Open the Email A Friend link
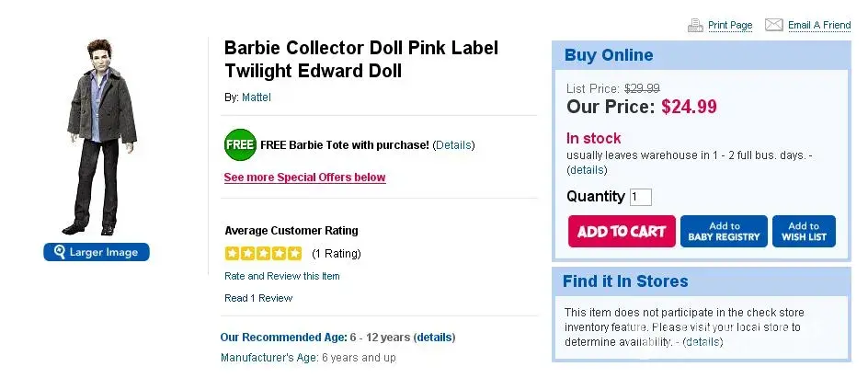 click(x=819, y=26)
